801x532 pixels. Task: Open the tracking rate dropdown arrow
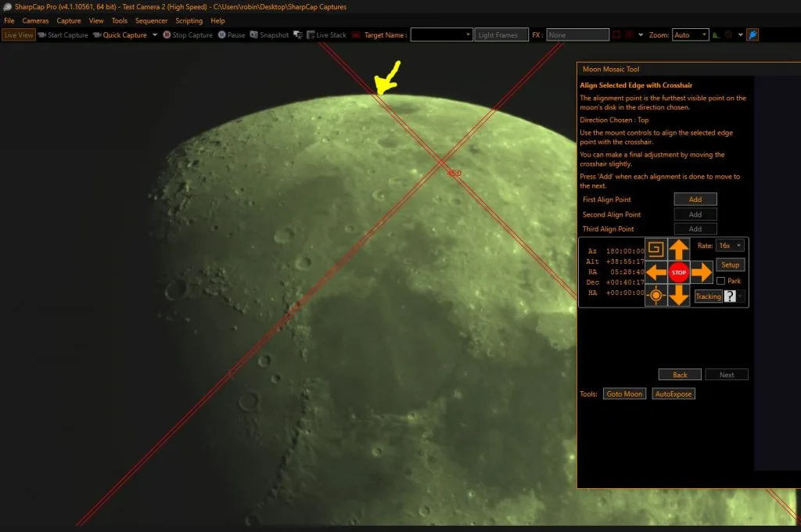[x=740, y=297]
